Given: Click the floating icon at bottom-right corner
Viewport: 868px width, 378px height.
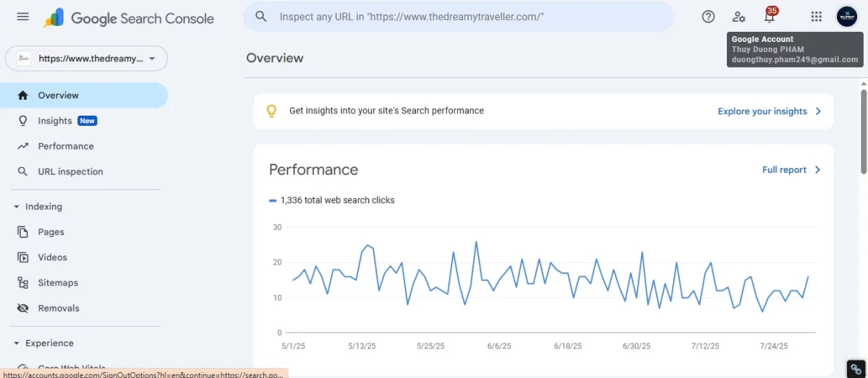Looking at the screenshot, I should tap(856, 369).
